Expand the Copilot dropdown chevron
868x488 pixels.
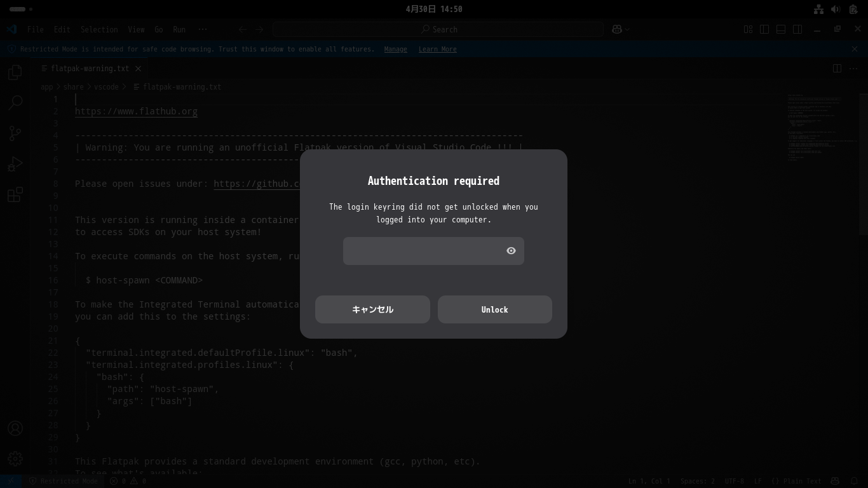[627, 29]
